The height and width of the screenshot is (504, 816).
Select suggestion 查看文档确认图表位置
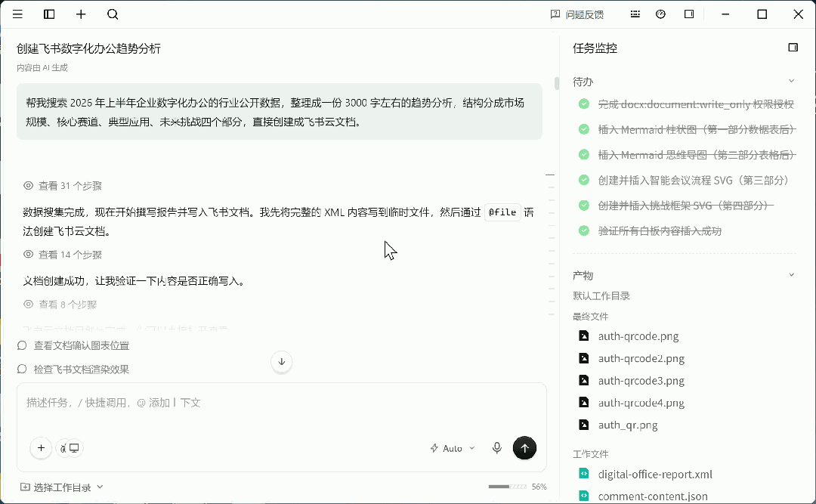(x=82, y=345)
